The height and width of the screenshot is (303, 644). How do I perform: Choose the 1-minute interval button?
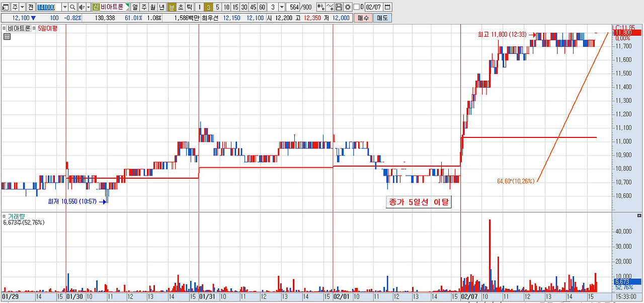tap(199, 7)
